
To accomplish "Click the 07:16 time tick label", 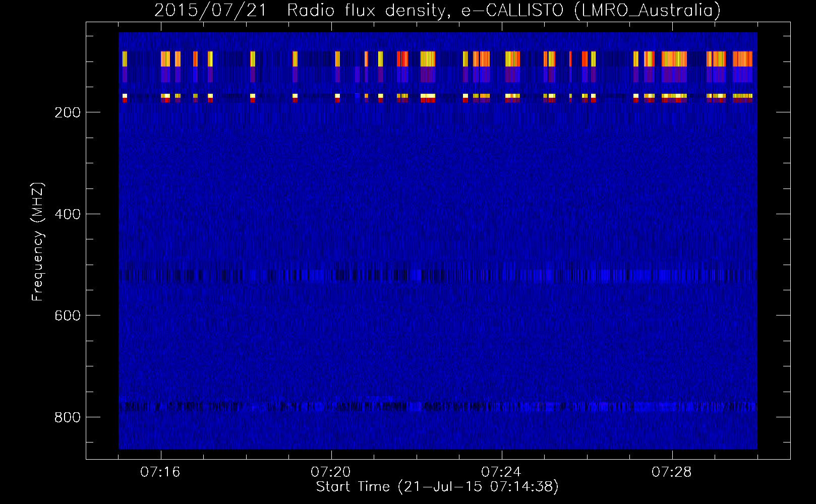I will tap(160, 472).
